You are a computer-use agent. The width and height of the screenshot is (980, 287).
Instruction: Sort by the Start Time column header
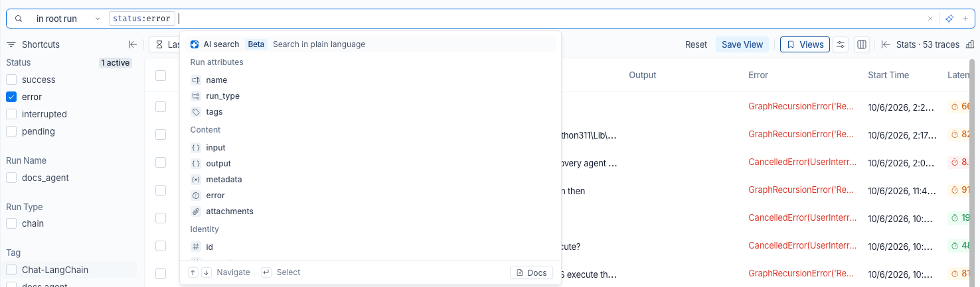click(888, 75)
